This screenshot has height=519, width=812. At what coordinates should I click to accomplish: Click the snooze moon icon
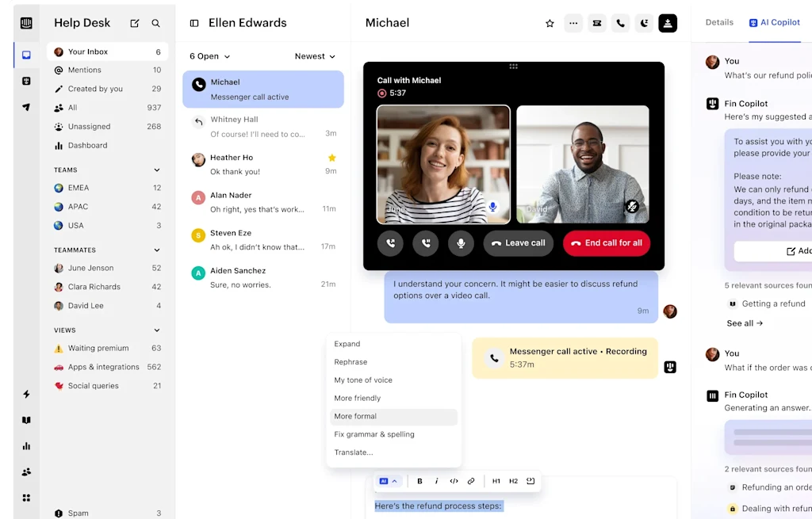tap(644, 23)
